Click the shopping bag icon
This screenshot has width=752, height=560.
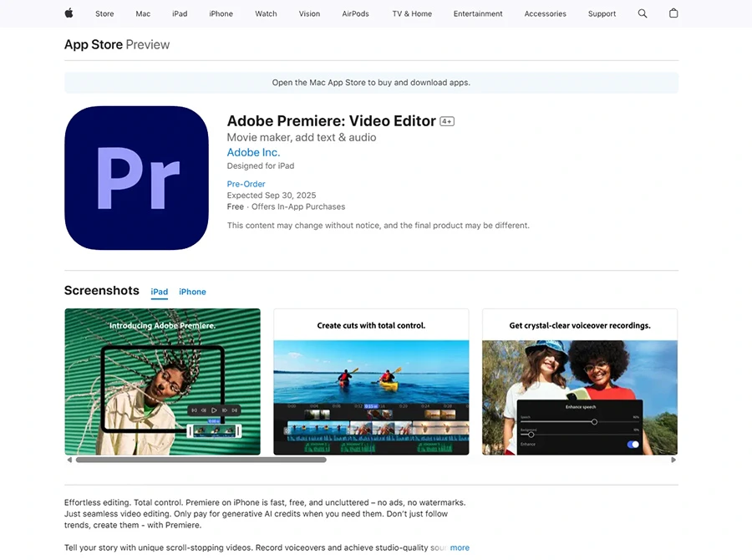point(673,13)
